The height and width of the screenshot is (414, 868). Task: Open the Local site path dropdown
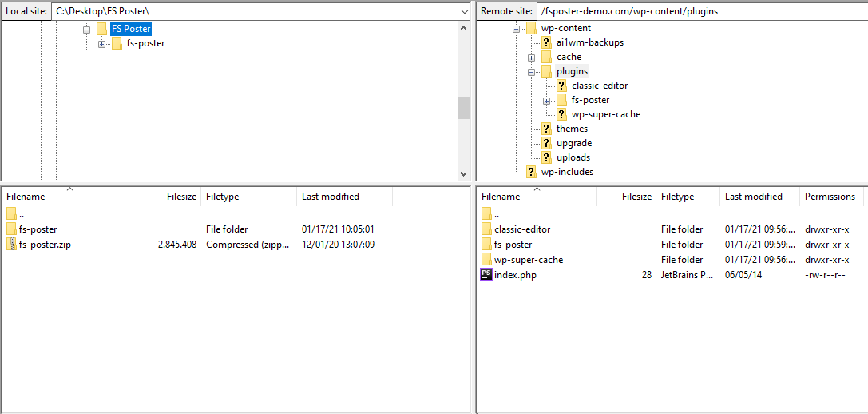coord(464,11)
